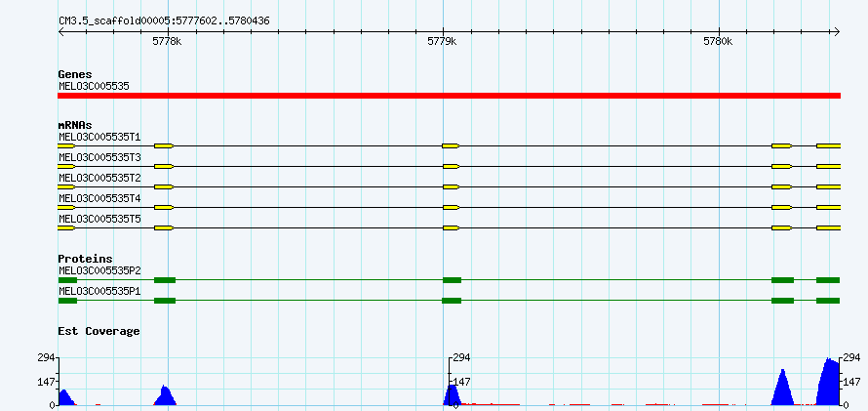Click the left arrowhead of the ruler
The height and width of the screenshot is (411, 868).
(61, 31)
